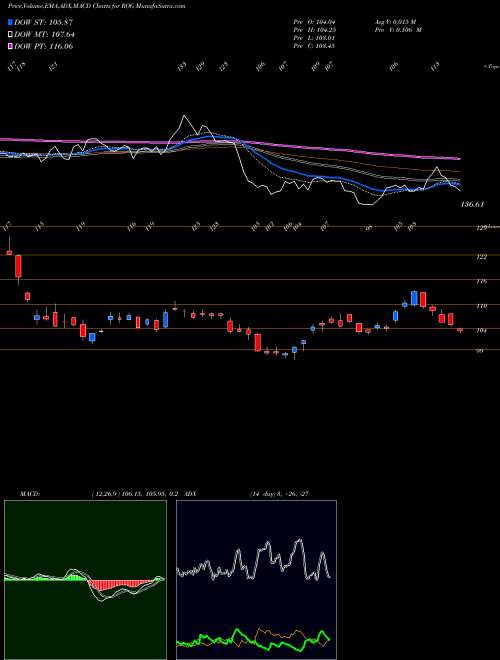
Task: Select the 'DOW ST: 105.87' legend text
Action: [x=44, y=22]
